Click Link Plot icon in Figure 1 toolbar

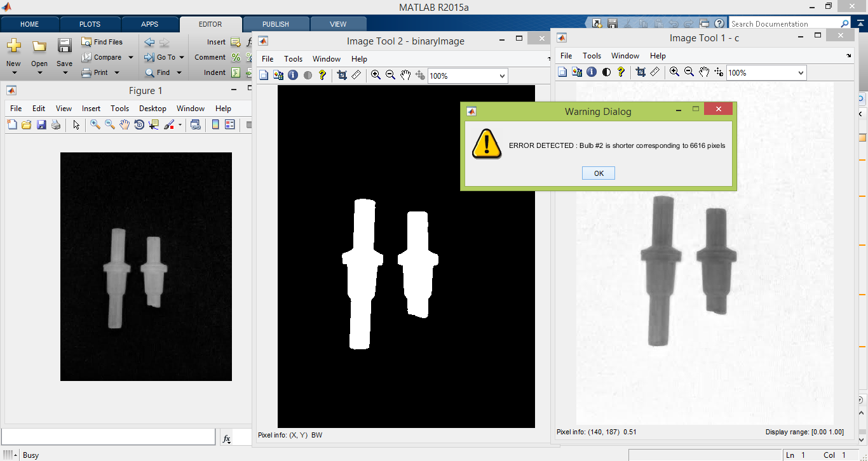point(196,124)
